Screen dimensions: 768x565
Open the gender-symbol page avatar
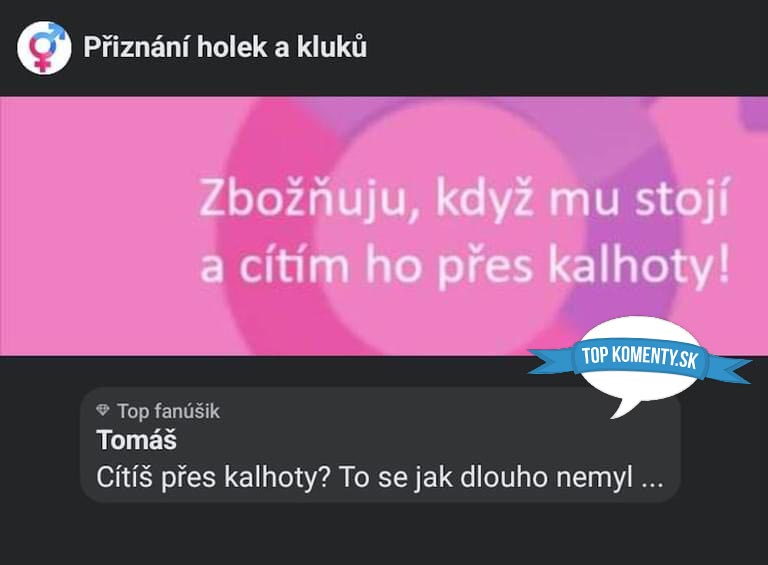pyautogui.click(x=44, y=47)
